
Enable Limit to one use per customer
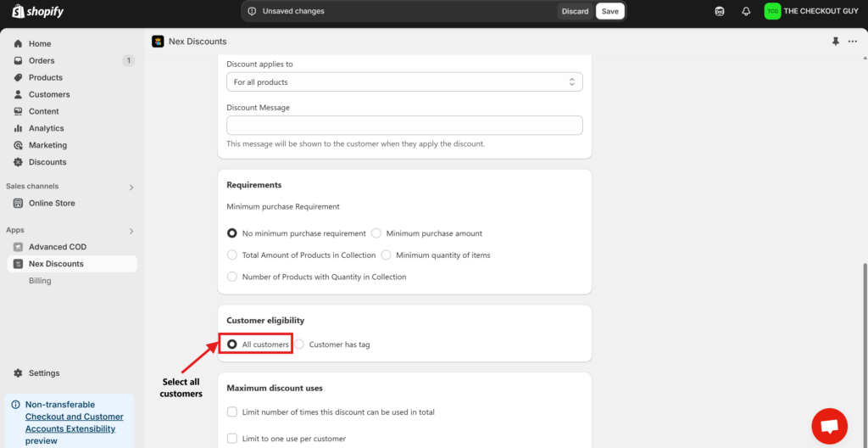click(232, 439)
